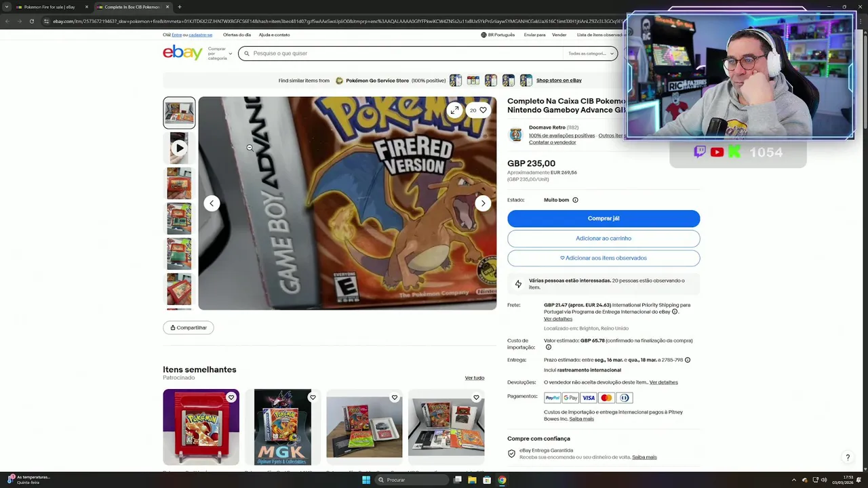Click the Mastercard payment icon
The height and width of the screenshot is (488, 868).
click(606, 398)
